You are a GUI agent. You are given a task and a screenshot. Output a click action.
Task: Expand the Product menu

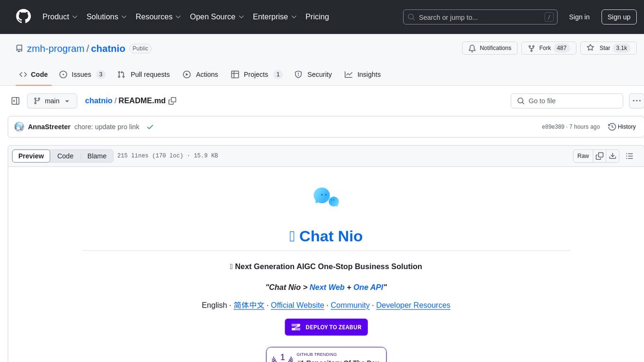point(60,17)
